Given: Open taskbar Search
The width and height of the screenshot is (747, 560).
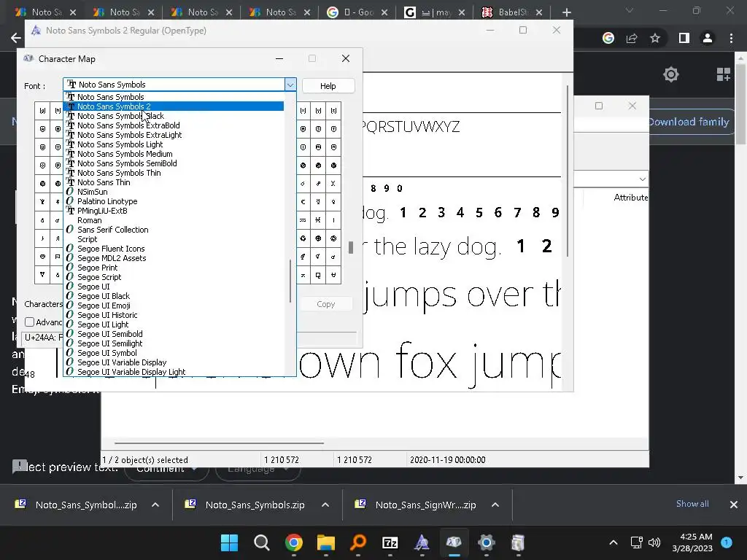Looking at the screenshot, I should point(262,542).
